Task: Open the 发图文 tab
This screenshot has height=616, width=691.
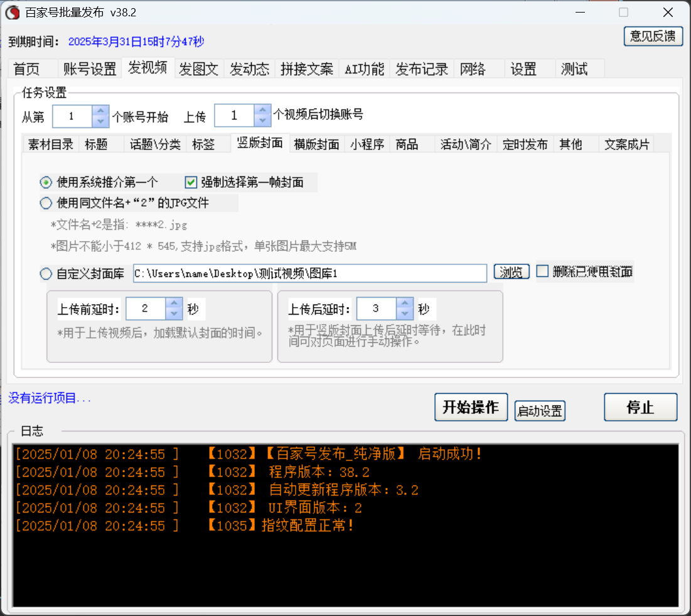Action: [199, 69]
